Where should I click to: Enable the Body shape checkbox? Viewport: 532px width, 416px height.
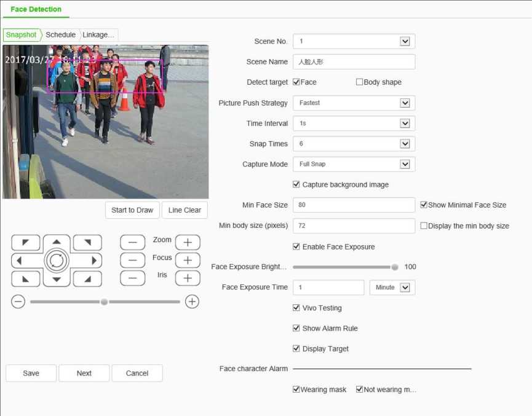359,82
